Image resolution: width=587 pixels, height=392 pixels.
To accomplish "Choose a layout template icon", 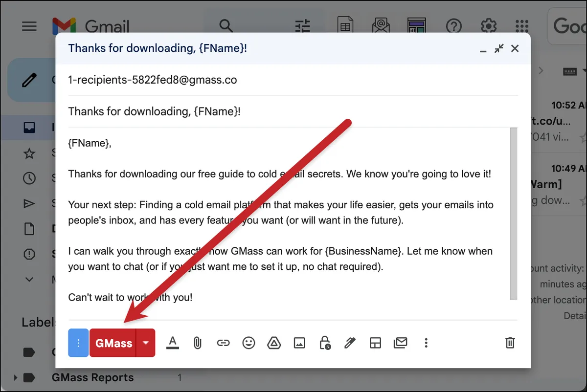I will [375, 343].
